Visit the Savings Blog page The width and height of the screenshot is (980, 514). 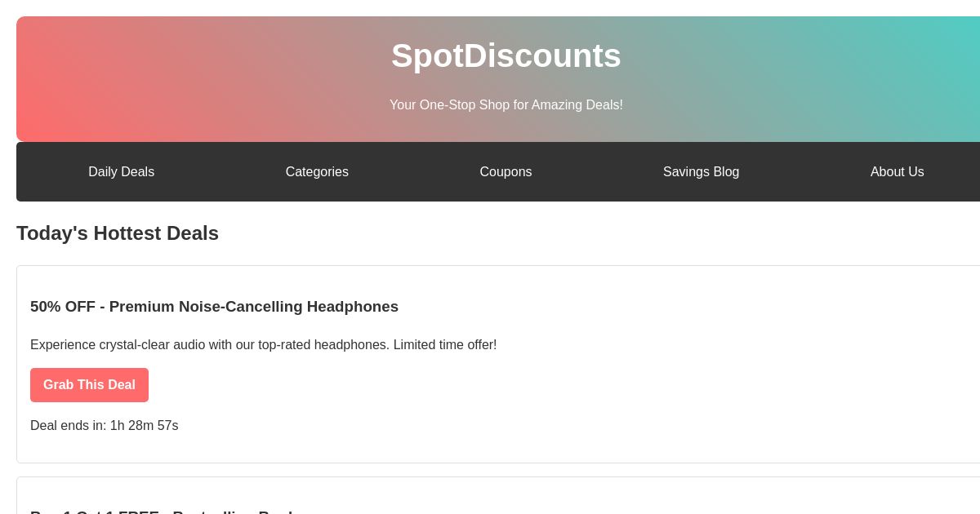701,171
